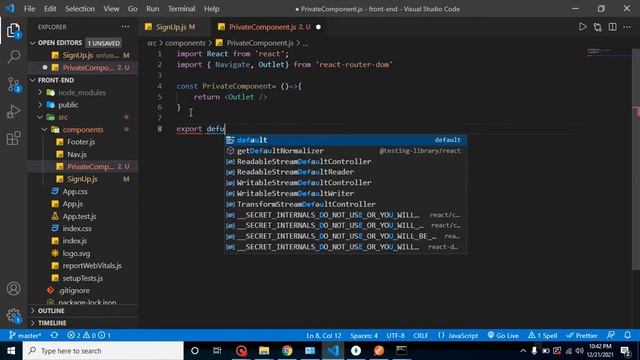This screenshot has height=360, width=640.
Task: Split the editor to the right
Action: pos(612,27)
